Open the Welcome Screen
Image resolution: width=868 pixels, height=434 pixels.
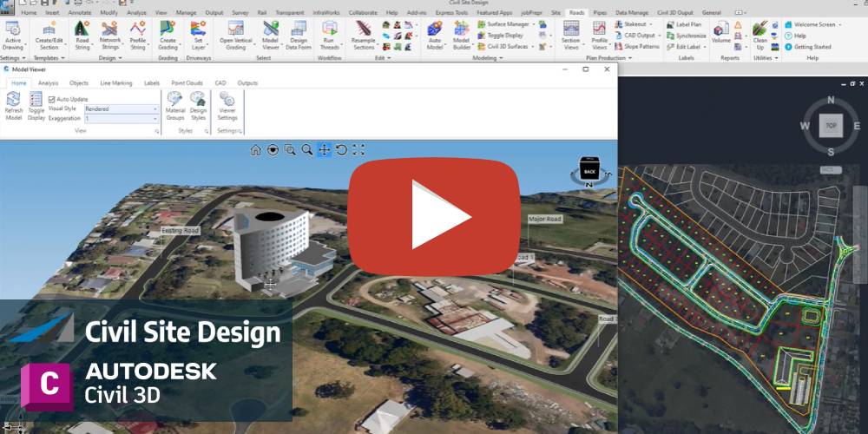(x=812, y=24)
